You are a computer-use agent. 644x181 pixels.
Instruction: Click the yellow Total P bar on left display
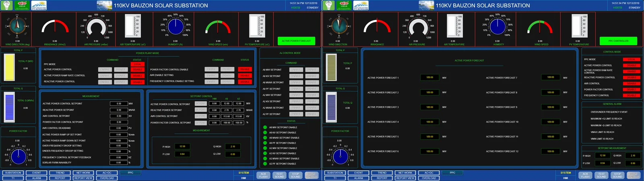point(9,68)
